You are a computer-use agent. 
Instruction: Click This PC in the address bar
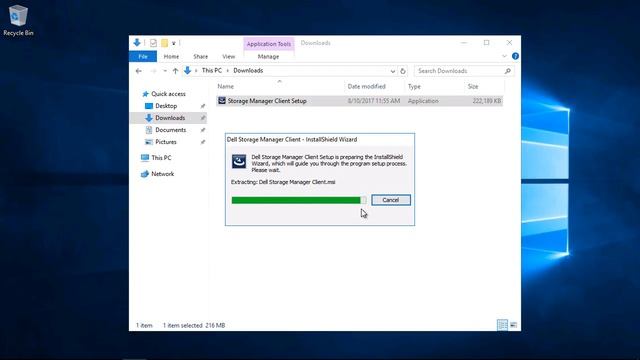[x=211, y=71]
